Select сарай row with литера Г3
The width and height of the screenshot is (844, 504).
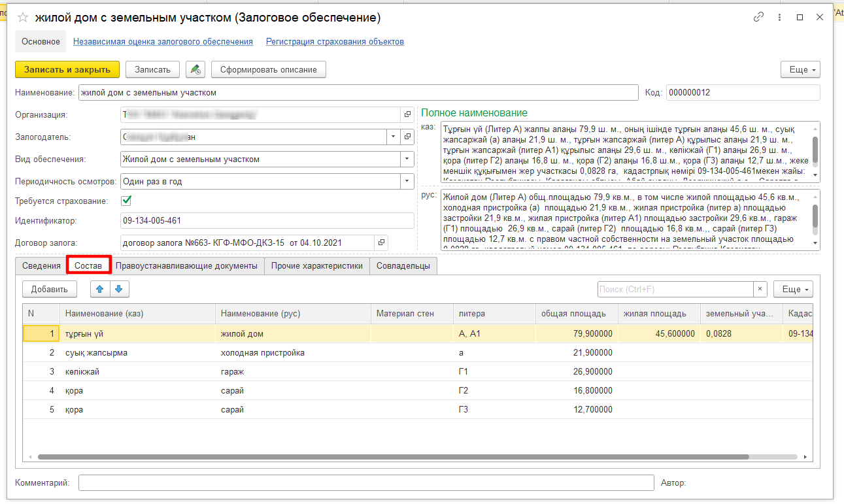pyautogui.click(x=418, y=409)
